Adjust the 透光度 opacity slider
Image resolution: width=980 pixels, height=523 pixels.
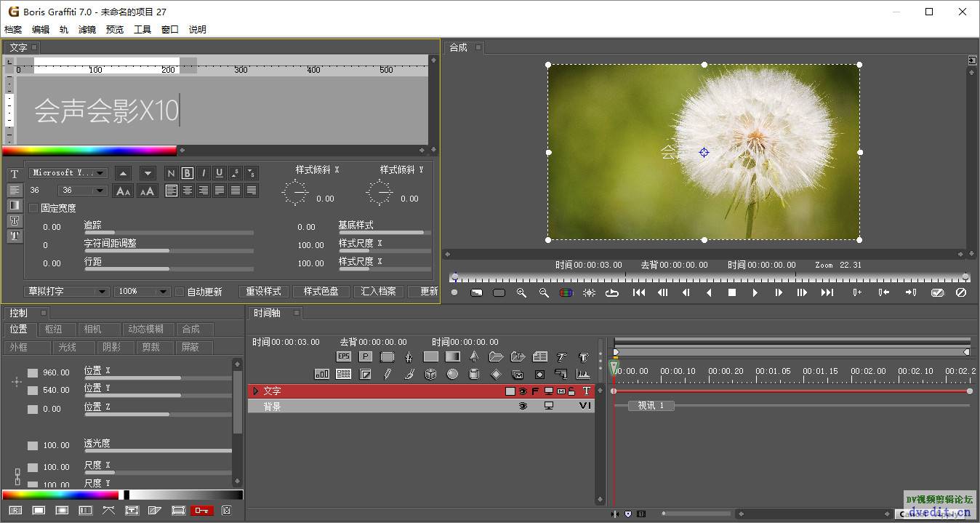tap(158, 451)
